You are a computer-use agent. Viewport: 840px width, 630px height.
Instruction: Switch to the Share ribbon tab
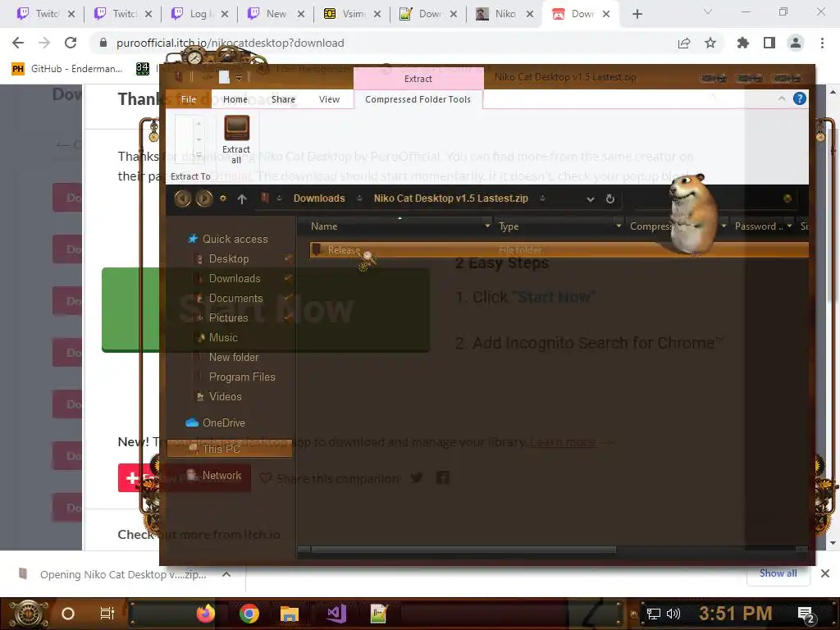[x=283, y=99]
